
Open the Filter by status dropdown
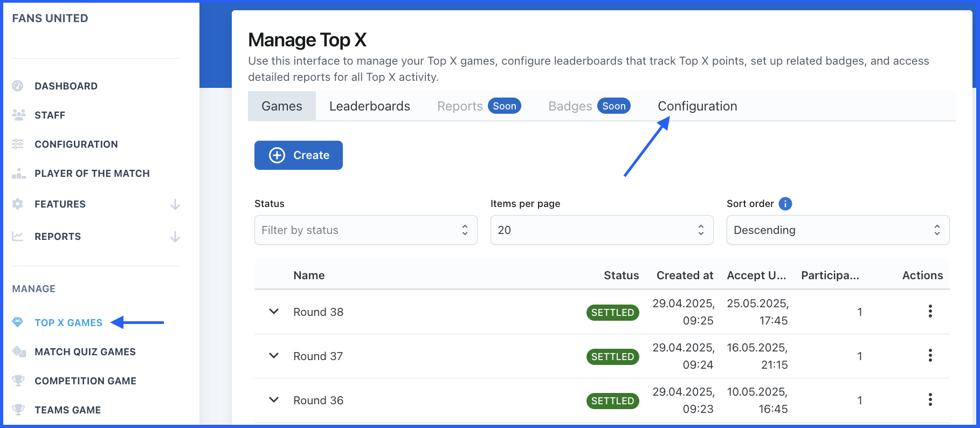click(x=365, y=230)
